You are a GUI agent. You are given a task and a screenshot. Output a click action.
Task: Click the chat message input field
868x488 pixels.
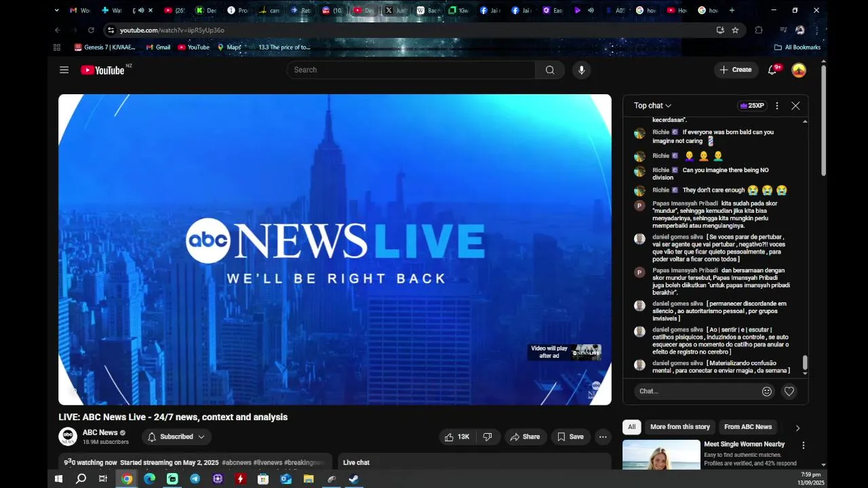[x=696, y=391]
